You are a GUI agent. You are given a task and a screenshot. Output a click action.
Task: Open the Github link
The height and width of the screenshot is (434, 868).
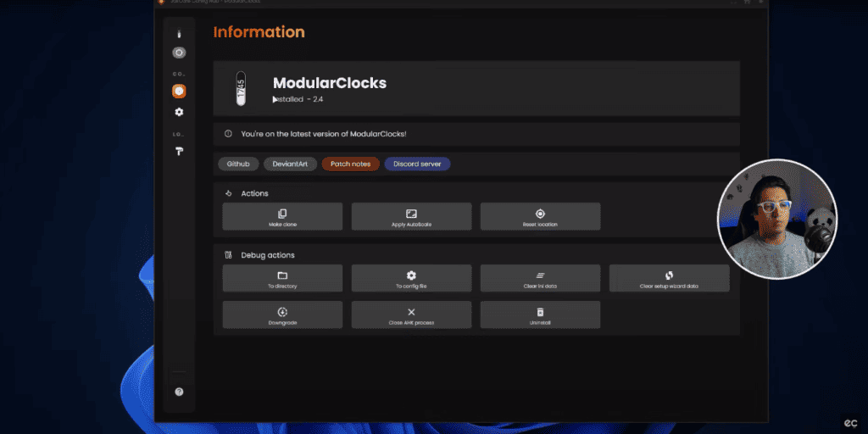pos(238,164)
